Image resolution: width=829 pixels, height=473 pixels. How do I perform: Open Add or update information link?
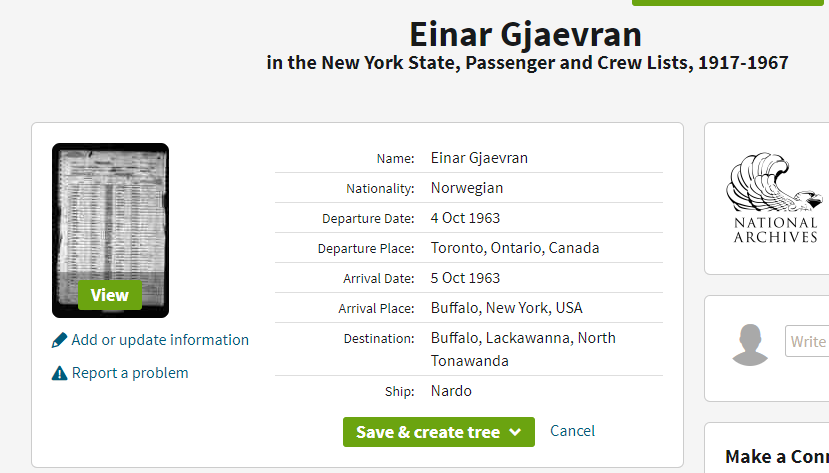click(x=160, y=340)
